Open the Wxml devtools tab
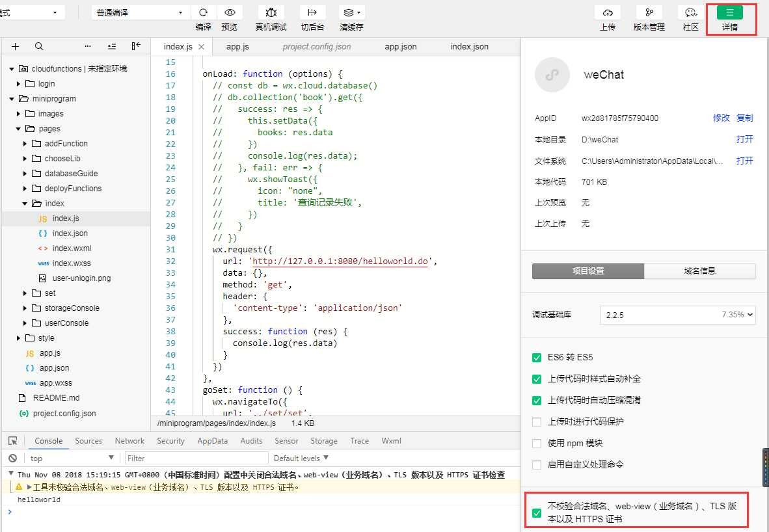Image resolution: width=769 pixels, height=532 pixels. pyautogui.click(x=392, y=441)
